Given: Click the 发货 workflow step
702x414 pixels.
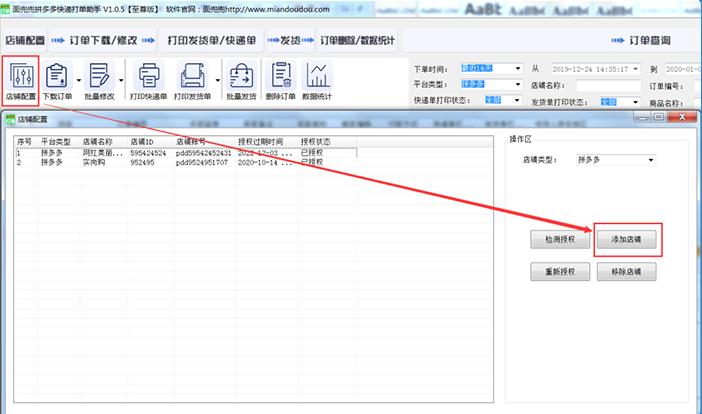Looking at the screenshot, I should click(290, 40).
